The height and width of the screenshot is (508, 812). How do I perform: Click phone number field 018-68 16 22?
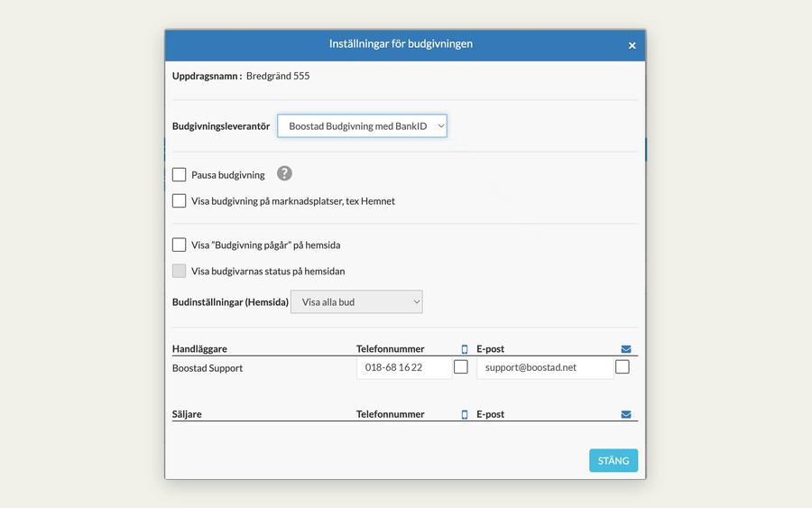[404, 367]
